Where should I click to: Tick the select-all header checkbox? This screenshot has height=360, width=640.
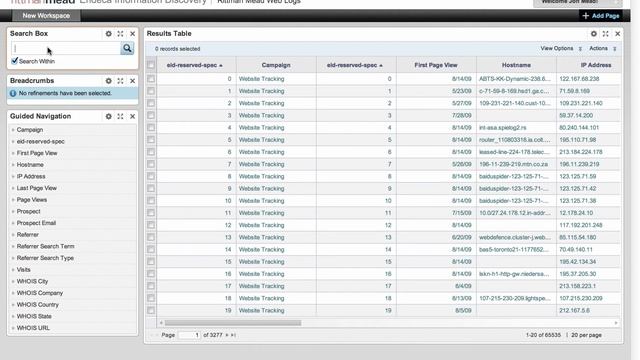(x=151, y=65)
